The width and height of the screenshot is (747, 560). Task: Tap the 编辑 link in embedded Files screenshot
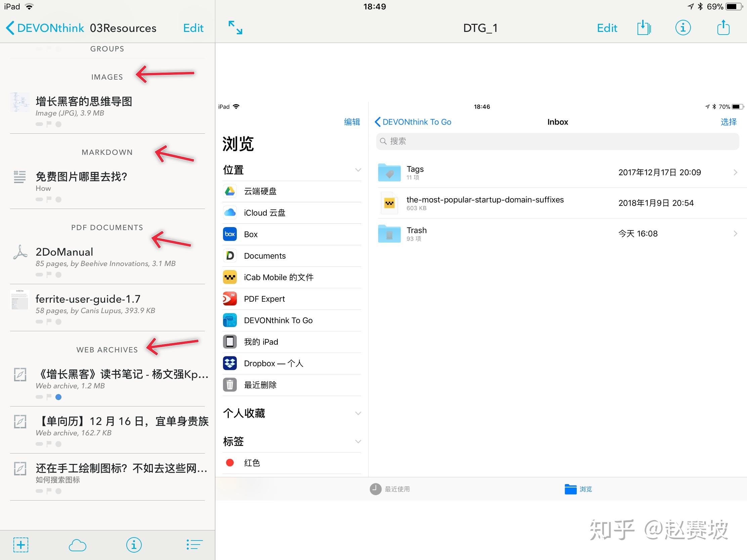(352, 122)
